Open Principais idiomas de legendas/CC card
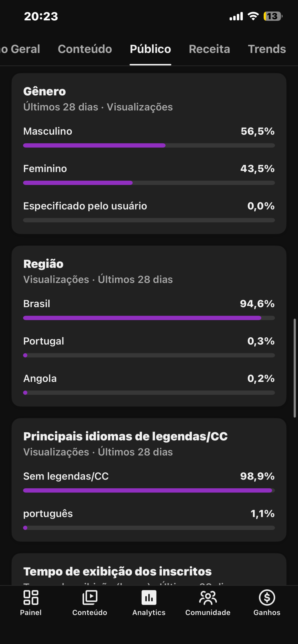The image size is (298, 644). (125, 436)
